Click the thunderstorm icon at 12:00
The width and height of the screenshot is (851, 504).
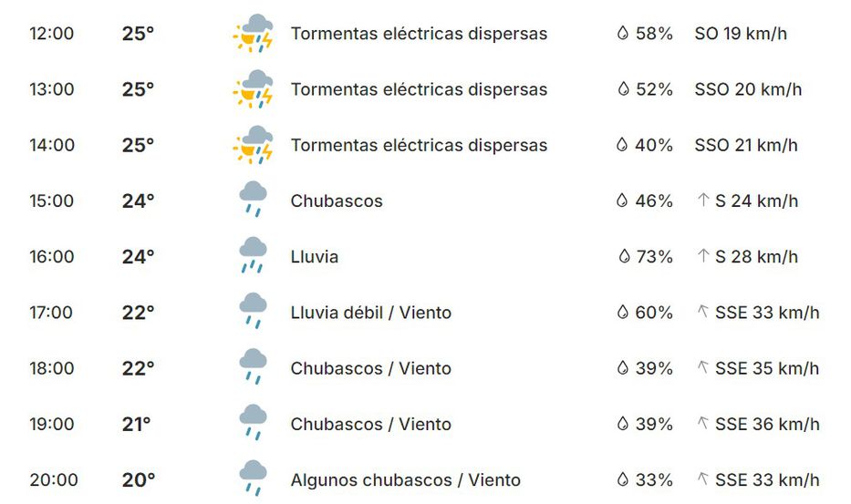tap(253, 34)
